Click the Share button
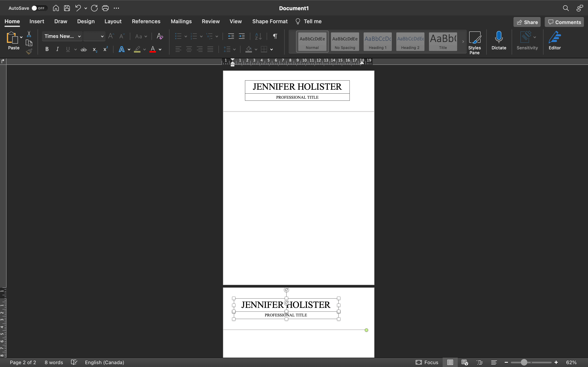 (x=527, y=22)
